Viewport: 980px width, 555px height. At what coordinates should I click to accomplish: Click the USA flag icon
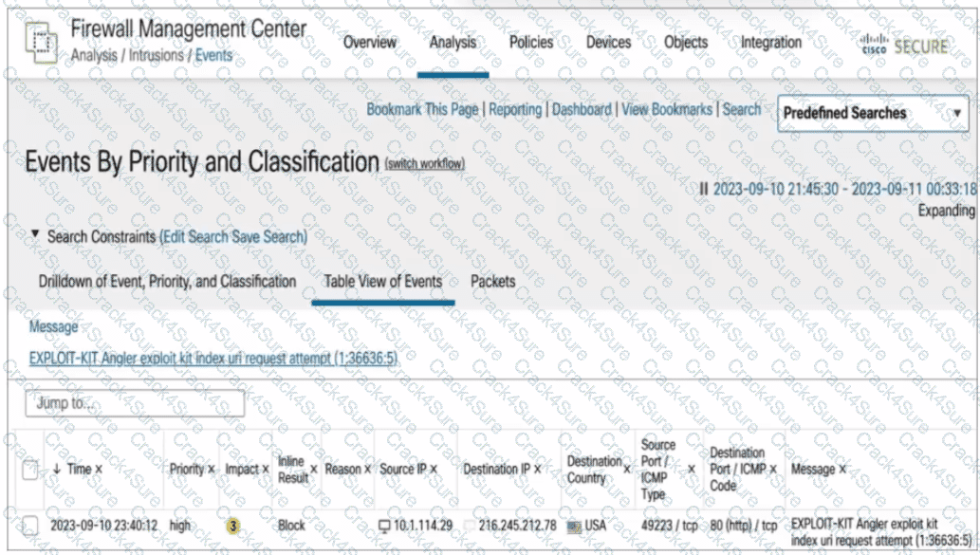pyautogui.click(x=574, y=527)
